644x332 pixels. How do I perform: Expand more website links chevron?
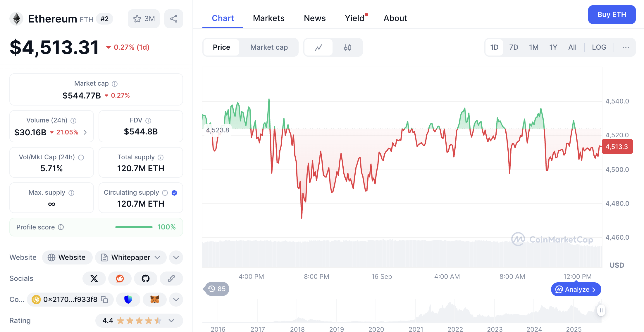[176, 257]
